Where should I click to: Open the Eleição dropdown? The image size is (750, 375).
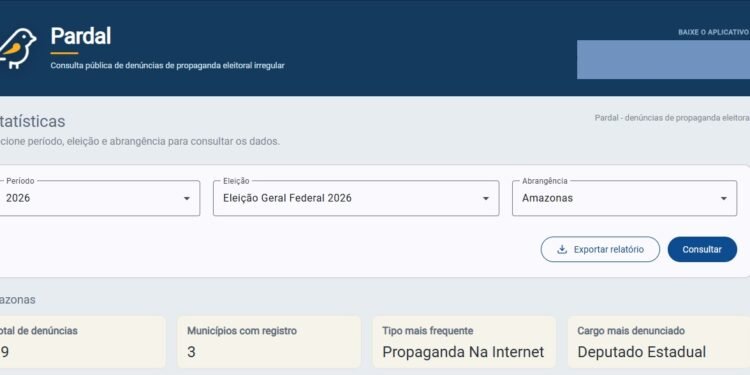(x=356, y=198)
